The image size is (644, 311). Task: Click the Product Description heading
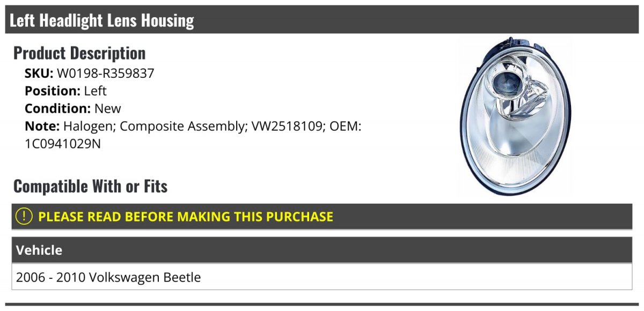tap(79, 53)
